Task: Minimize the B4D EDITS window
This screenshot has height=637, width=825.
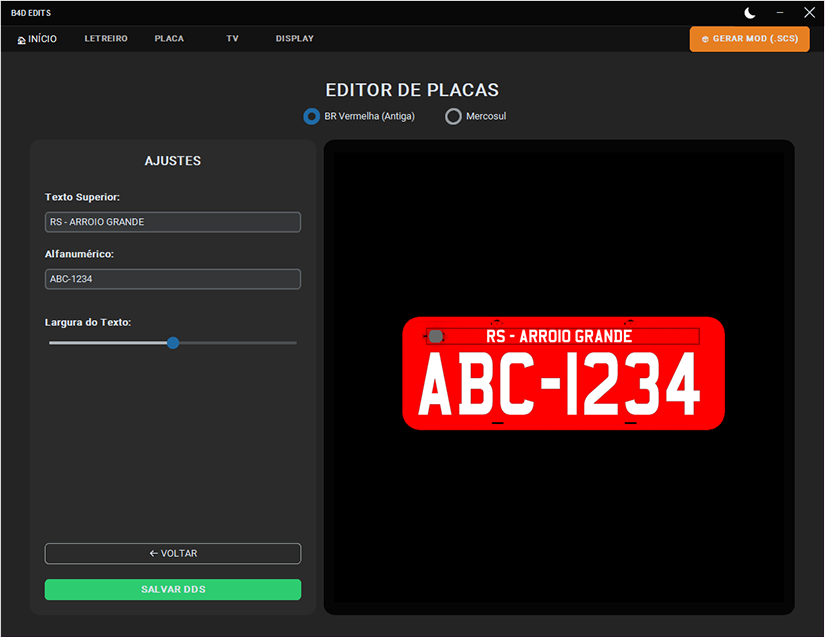Action: (780, 13)
